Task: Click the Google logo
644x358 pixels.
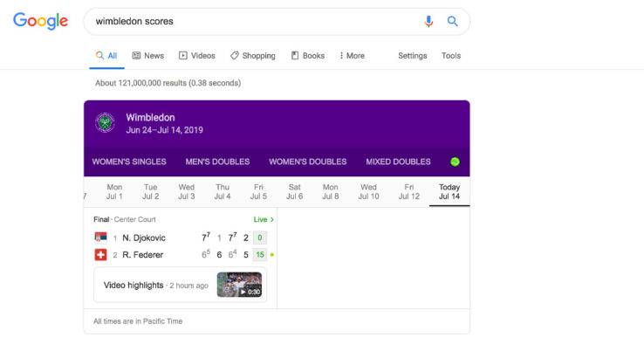Action: click(40, 21)
